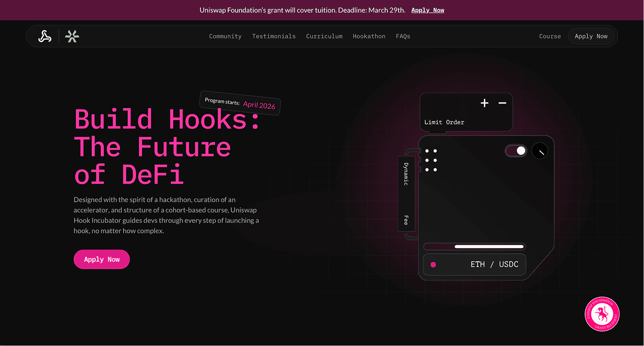The width and height of the screenshot is (644, 346).
Task: Click the minus icon on Limit Order card
Action: tap(502, 103)
